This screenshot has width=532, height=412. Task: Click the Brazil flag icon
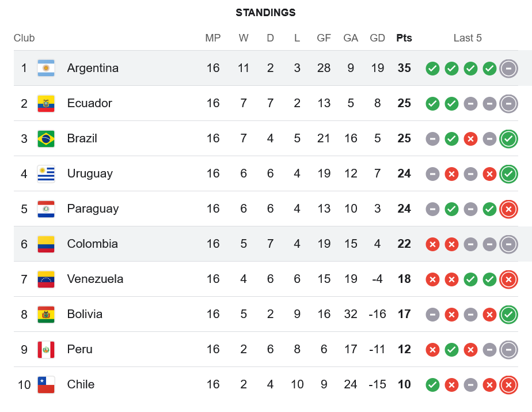46,138
